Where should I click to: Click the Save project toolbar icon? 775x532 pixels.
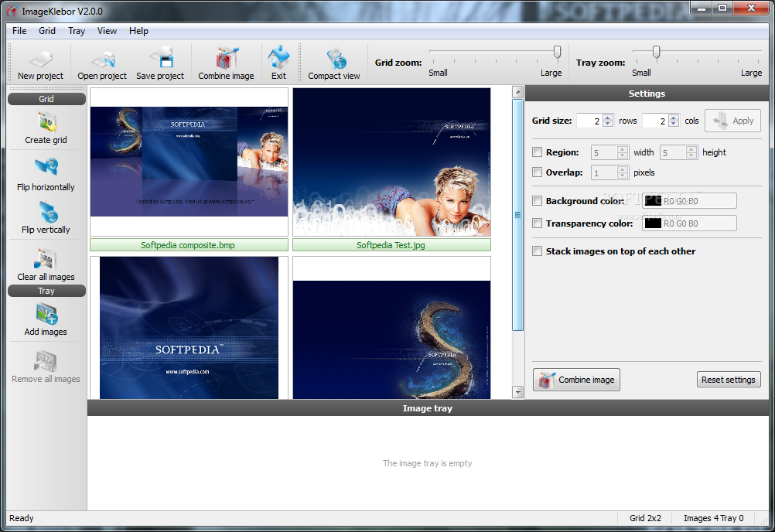(160, 63)
